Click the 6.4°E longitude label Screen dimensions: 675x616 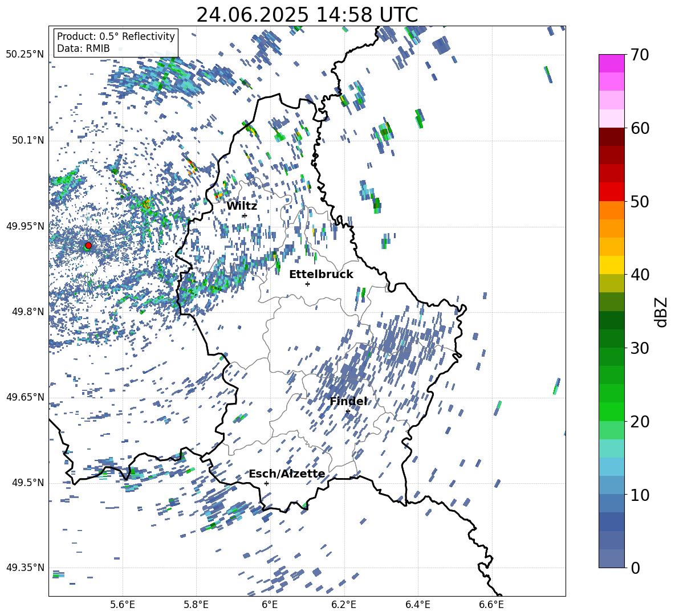(x=417, y=605)
